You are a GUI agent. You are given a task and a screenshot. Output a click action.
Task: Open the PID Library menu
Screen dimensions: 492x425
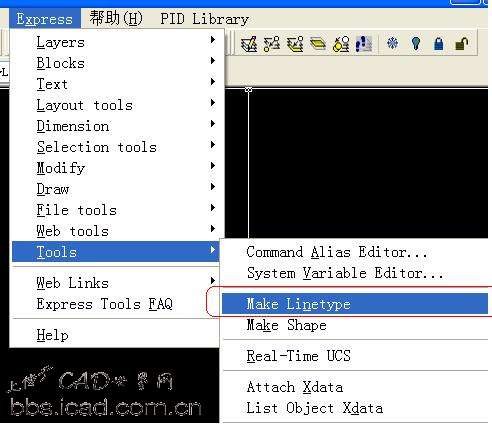pos(204,19)
